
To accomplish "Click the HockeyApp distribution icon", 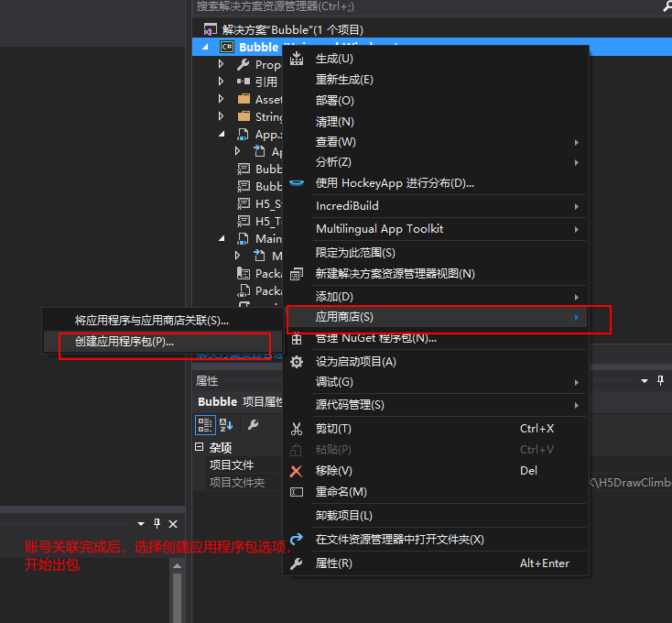I will pyautogui.click(x=296, y=183).
